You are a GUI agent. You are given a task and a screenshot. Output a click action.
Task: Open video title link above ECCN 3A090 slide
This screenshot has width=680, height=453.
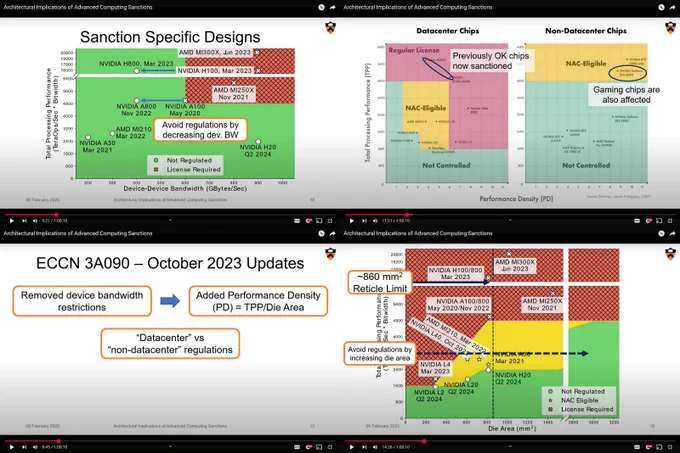tap(78, 233)
